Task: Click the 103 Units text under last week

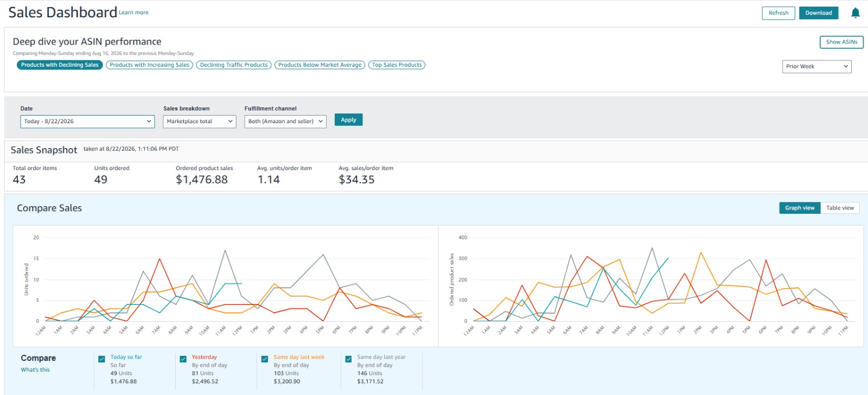Action: click(286, 373)
